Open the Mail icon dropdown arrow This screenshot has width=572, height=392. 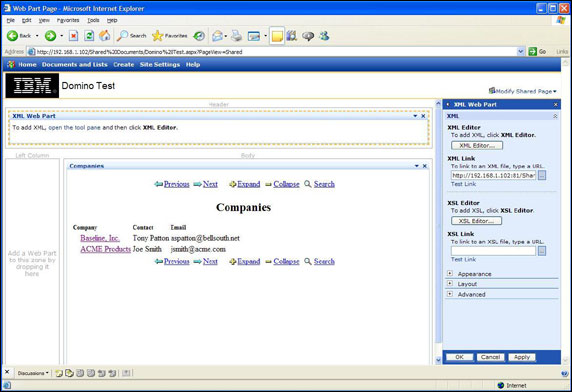[x=226, y=36]
